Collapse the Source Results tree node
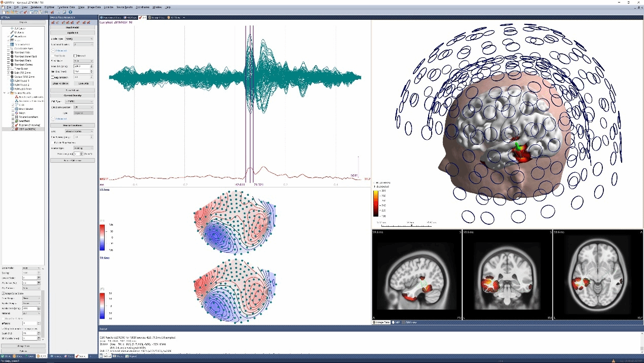The height and width of the screenshot is (363, 644). click(x=5, y=93)
